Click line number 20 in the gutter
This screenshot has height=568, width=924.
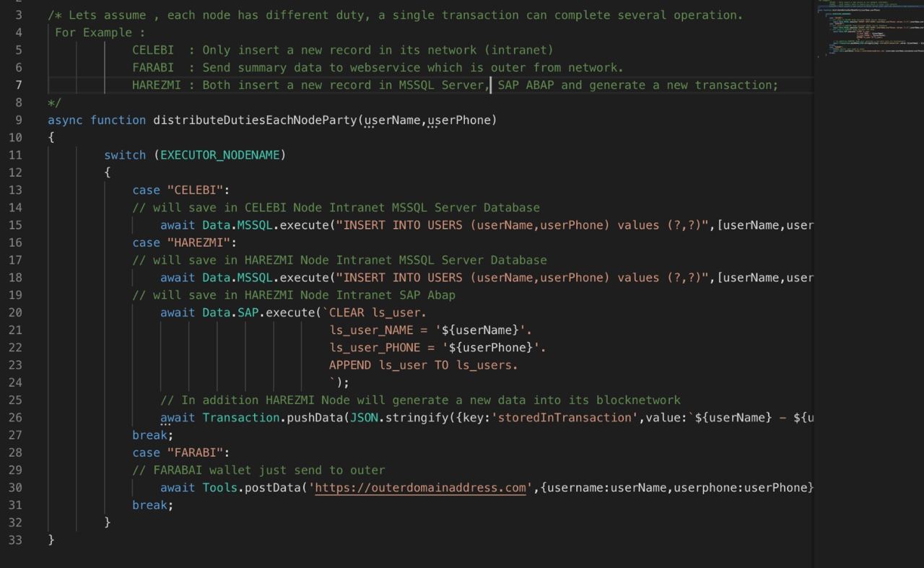[x=14, y=313]
